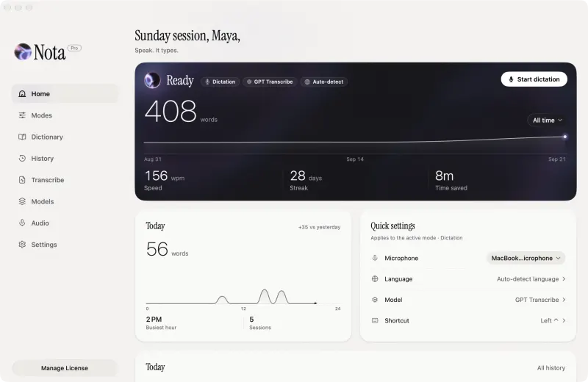This screenshot has width=588, height=382.
Task: Expand the GPT Transcribe model setting
Action: 540,300
